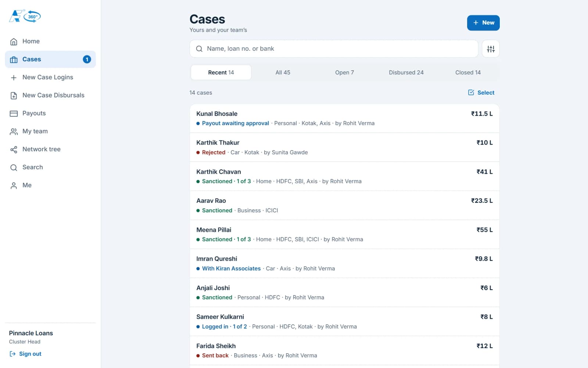
Task: Click the Sign out arrow icon
Action: (12, 354)
